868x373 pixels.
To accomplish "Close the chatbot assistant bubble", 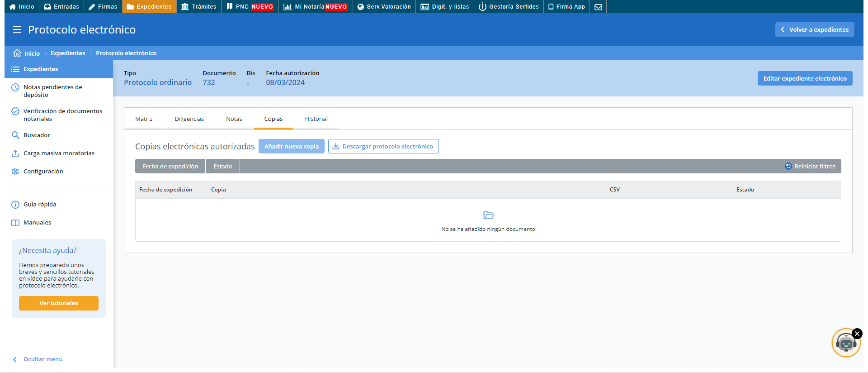I will (x=857, y=334).
